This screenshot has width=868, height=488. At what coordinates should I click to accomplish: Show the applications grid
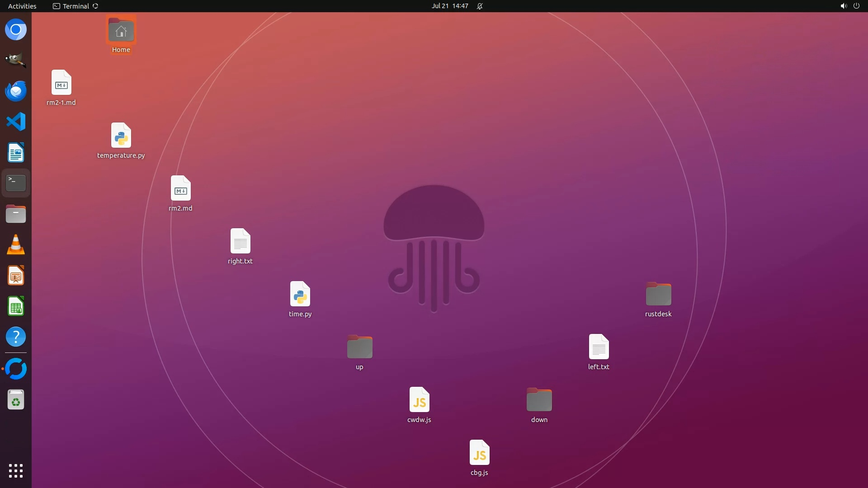pyautogui.click(x=16, y=470)
